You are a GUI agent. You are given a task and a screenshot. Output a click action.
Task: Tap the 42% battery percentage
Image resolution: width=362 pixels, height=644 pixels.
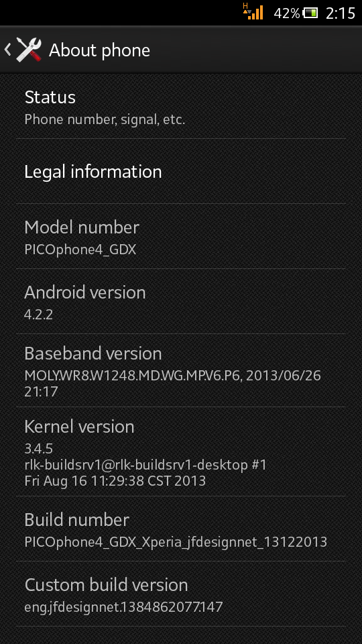click(286, 13)
